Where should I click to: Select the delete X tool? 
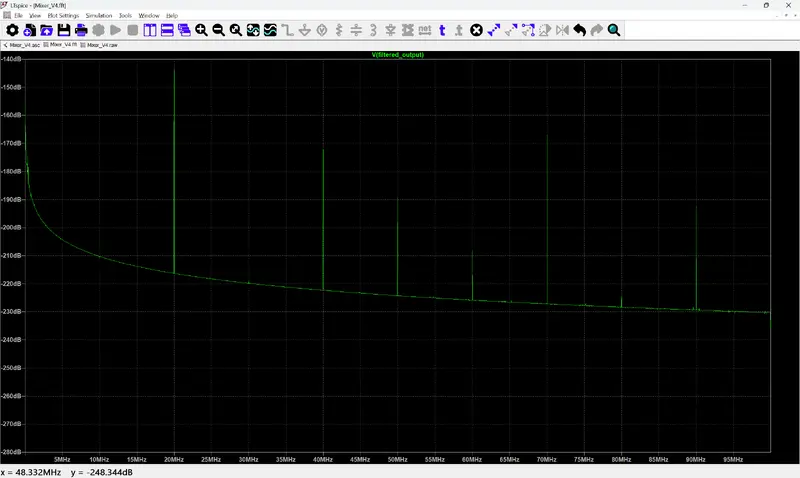click(477, 30)
